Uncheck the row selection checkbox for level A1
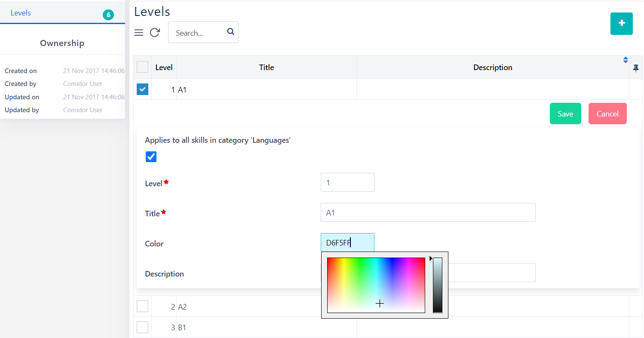 tap(142, 89)
